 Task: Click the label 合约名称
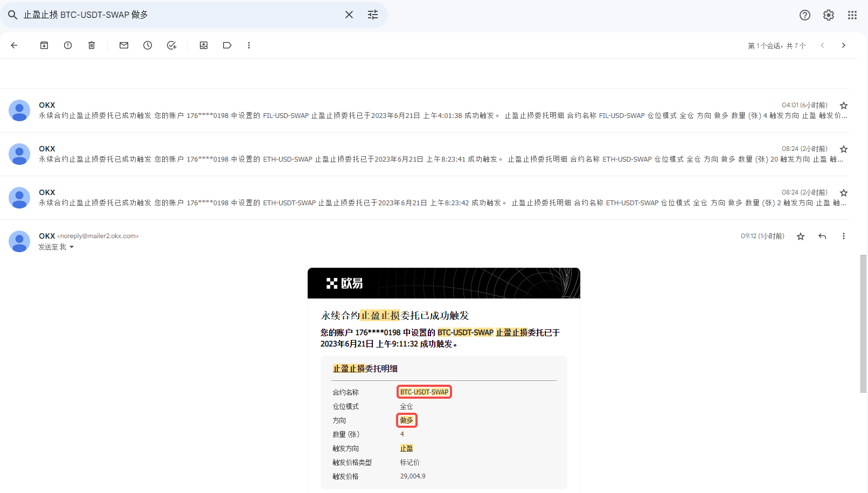click(345, 392)
